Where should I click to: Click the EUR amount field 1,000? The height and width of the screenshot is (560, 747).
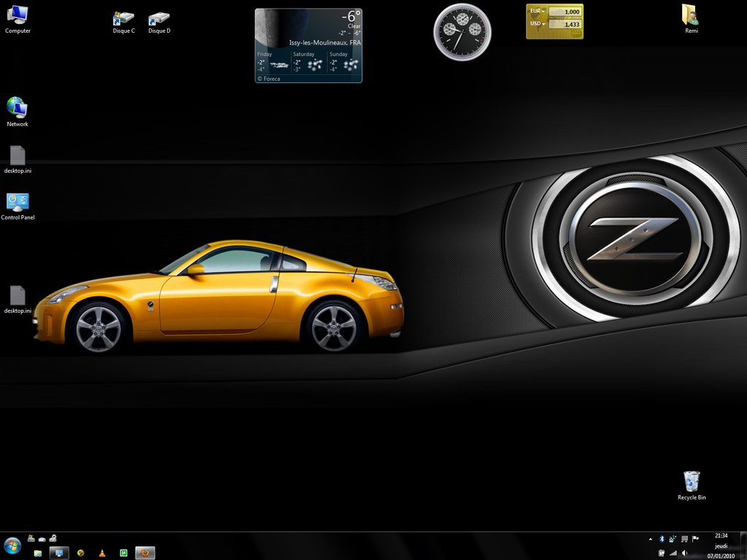(565, 12)
